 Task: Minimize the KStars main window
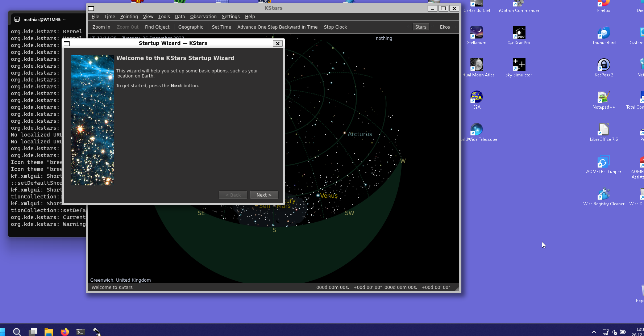coord(432,8)
